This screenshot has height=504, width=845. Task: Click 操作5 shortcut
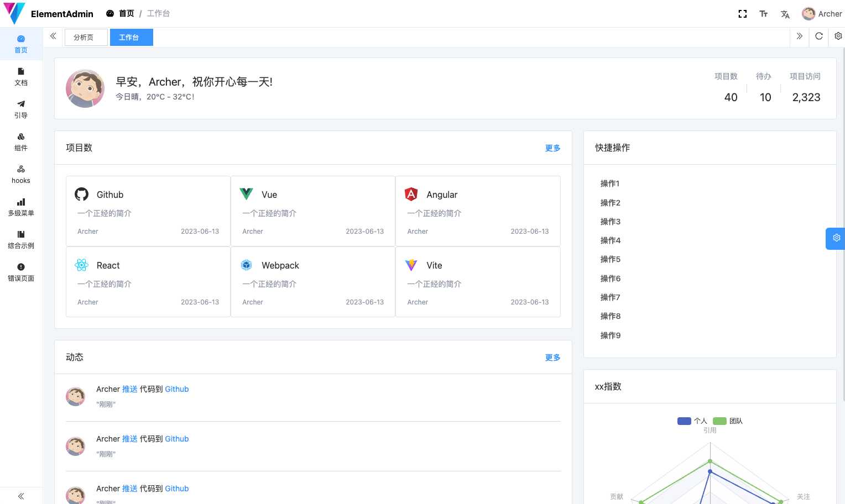(x=611, y=259)
